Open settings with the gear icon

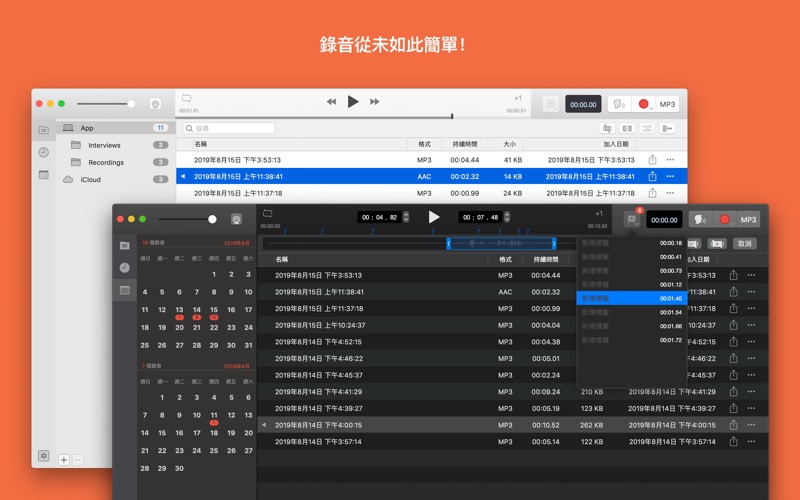pos(44,456)
